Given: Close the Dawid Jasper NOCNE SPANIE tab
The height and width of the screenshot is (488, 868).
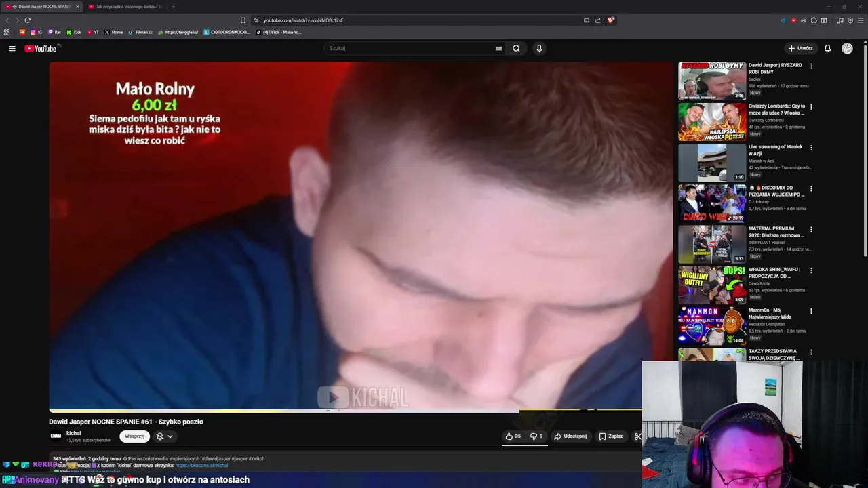Looking at the screenshot, I should (x=77, y=7).
